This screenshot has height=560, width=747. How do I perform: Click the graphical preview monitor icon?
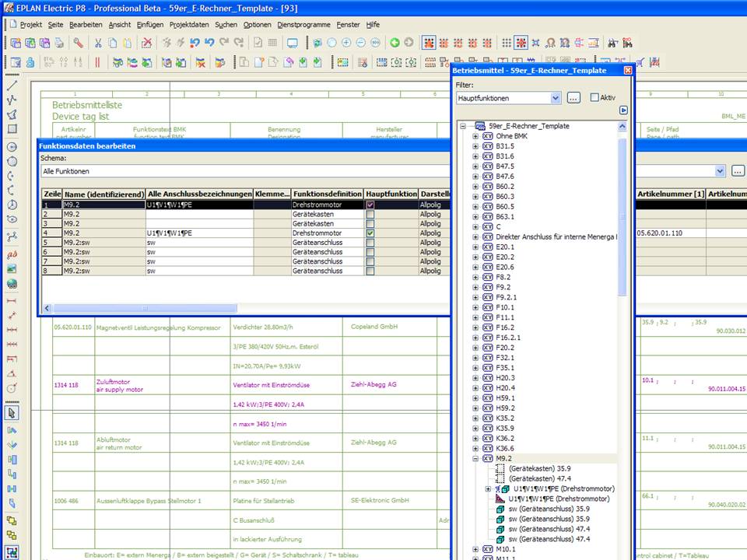click(292, 43)
